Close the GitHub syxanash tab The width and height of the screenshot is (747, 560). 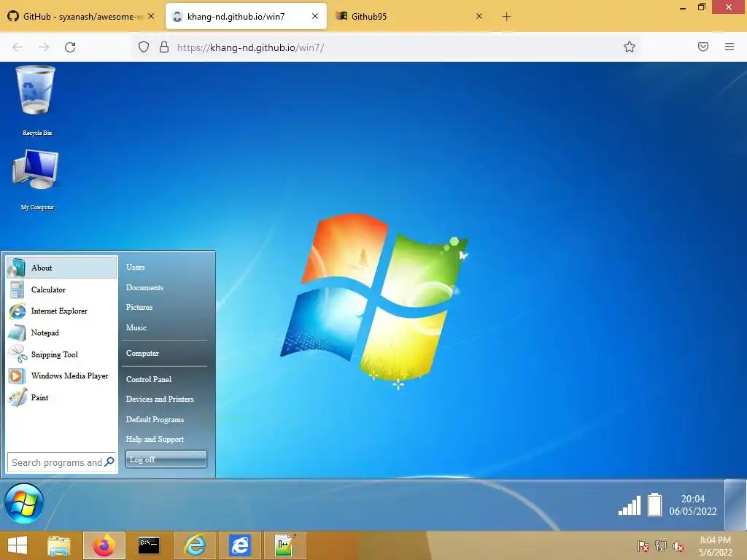click(x=151, y=16)
